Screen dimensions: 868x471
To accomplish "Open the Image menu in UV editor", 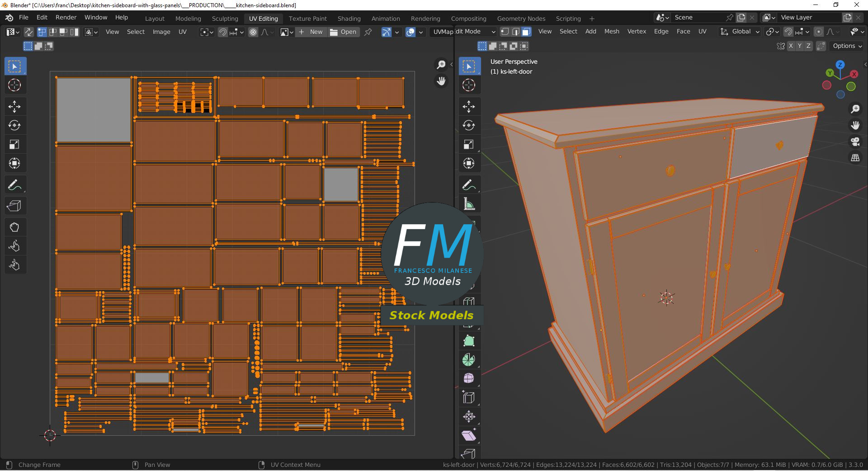I will pos(161,32).
